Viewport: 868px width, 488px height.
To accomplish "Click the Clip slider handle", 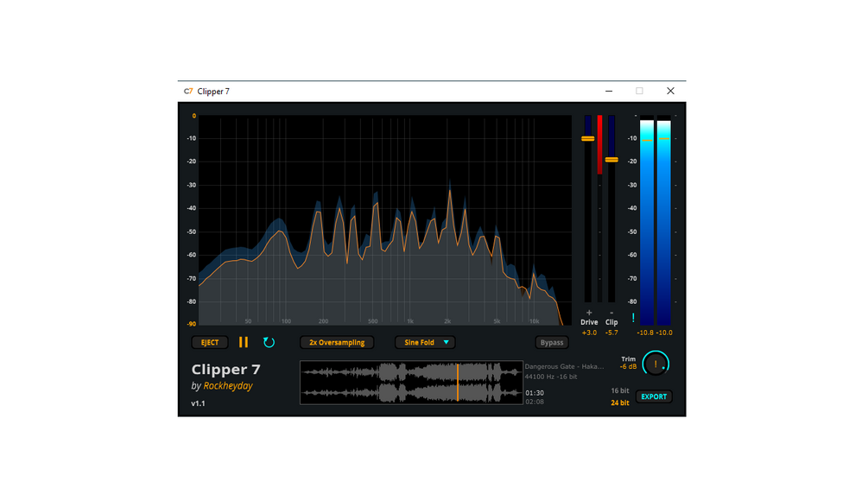I will (x=611, y=160).
